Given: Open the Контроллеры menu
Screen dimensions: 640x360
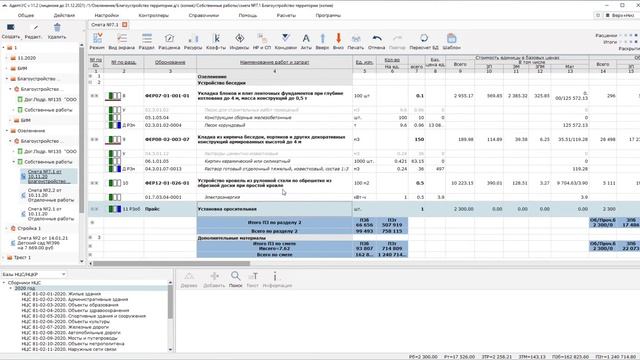Looking at the screenshot, I should [x=153, y=15].
